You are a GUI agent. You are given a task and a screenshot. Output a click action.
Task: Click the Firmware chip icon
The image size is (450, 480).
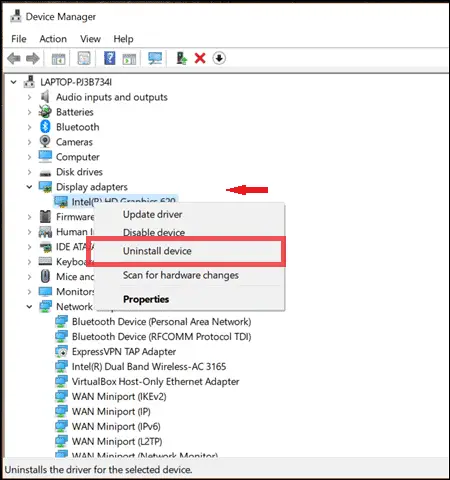(x=45, y=217)
